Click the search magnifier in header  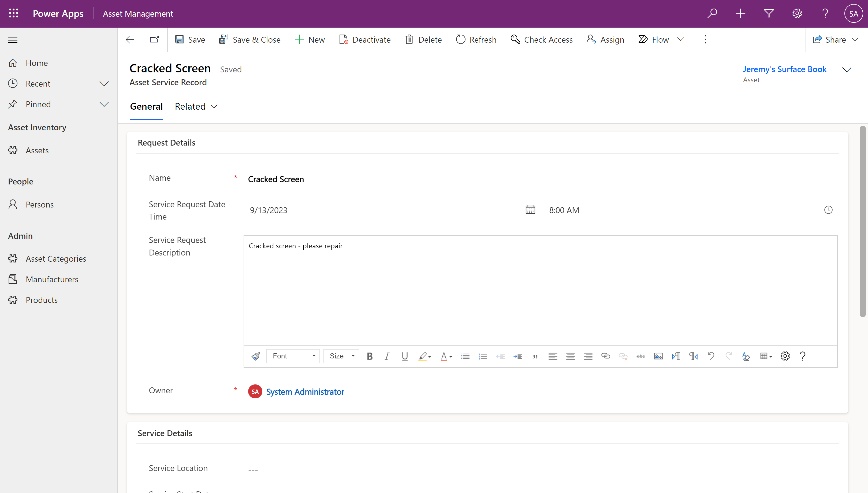pos(712,14)
